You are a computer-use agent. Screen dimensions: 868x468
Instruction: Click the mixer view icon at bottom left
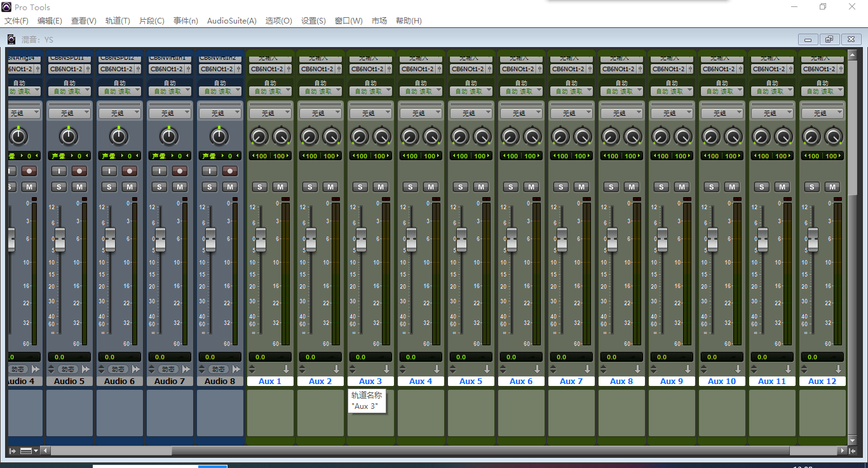(26, 451)
